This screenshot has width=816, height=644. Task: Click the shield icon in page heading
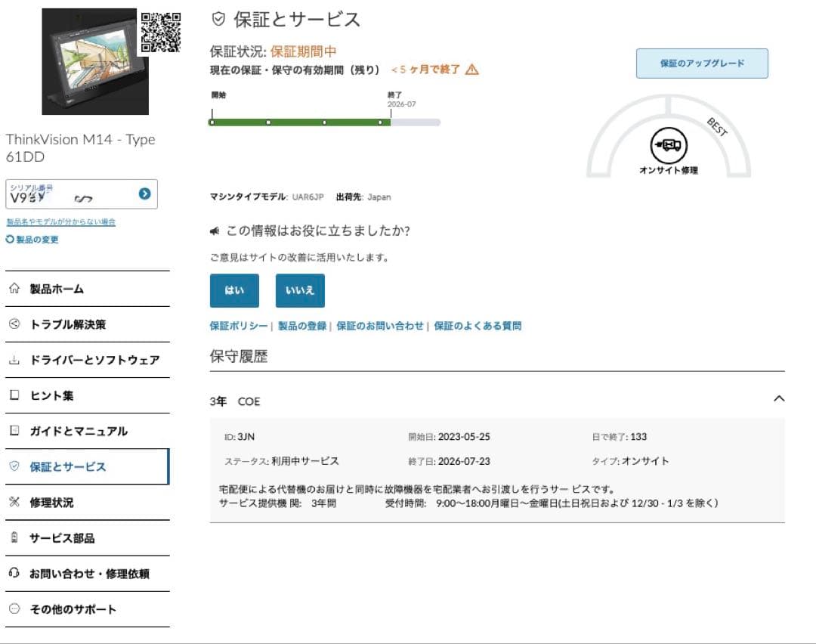point(218,19)
